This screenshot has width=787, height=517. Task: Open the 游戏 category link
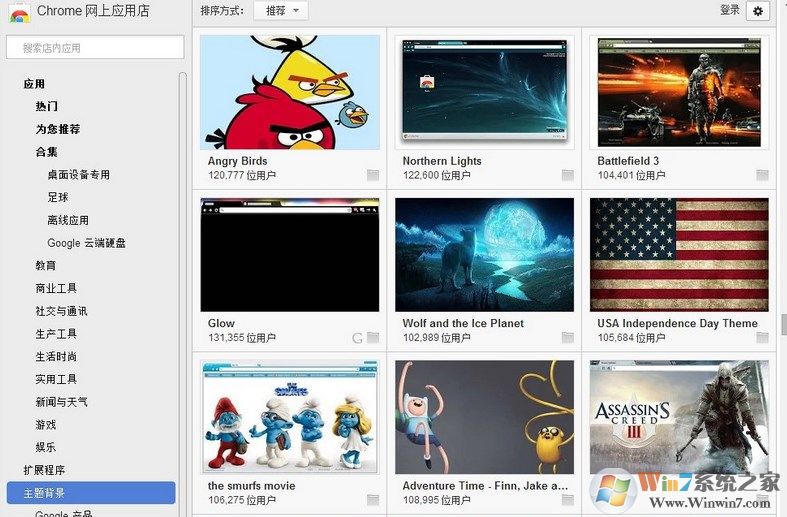point(46,425)
